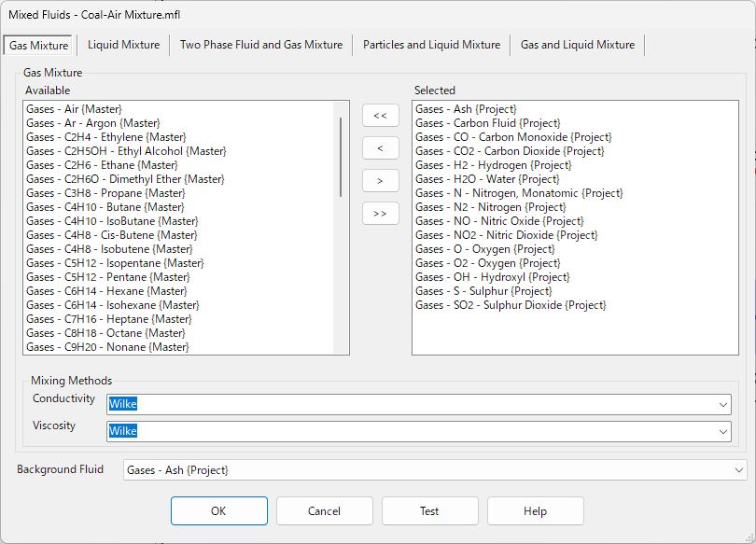This screenshot has width=756, height=544.
Task: Switch to the Gas and Liquid Mixture tab
Action: (x=577, y=44)
